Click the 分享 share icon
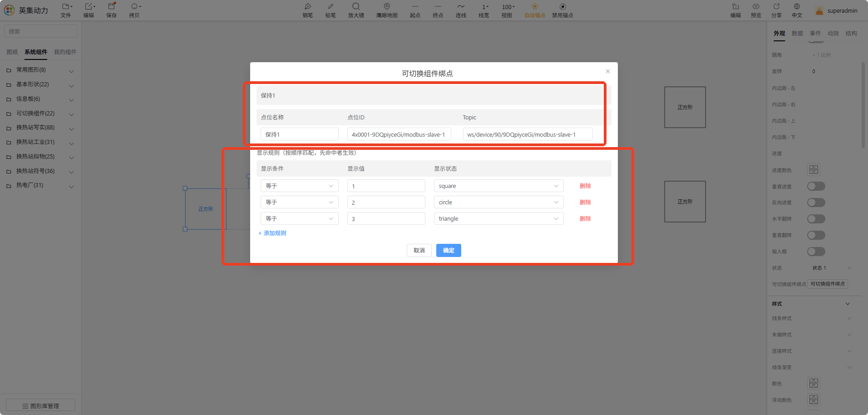This screenshot has width=868, height=415. click(776, 6)
